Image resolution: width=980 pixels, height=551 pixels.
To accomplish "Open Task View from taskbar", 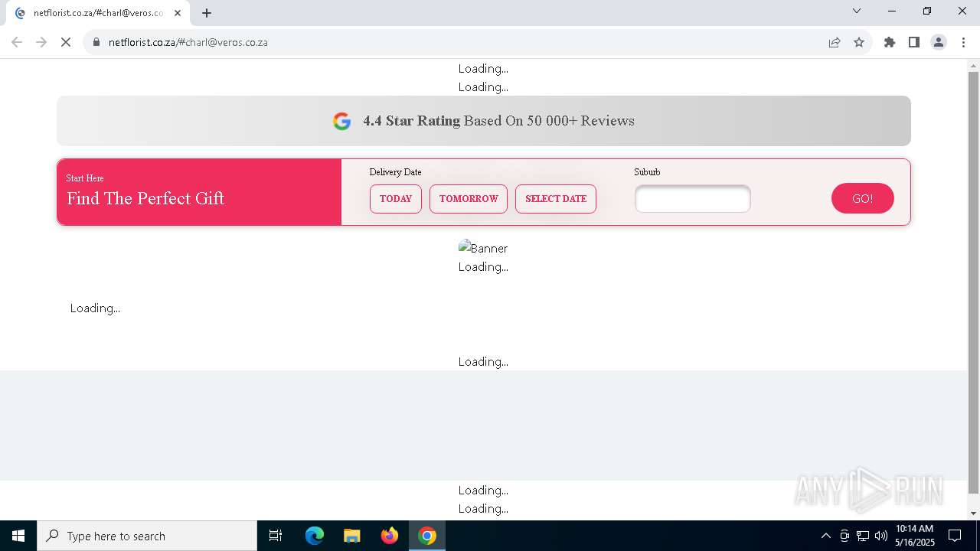I will pos(276,536).
